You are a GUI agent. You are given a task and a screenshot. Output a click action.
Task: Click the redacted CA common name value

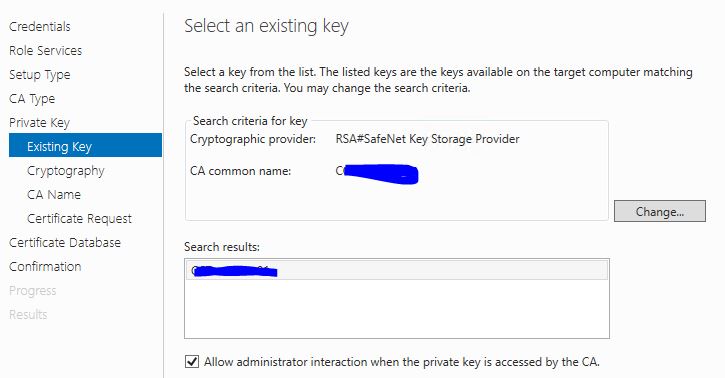tap(377, 174)
